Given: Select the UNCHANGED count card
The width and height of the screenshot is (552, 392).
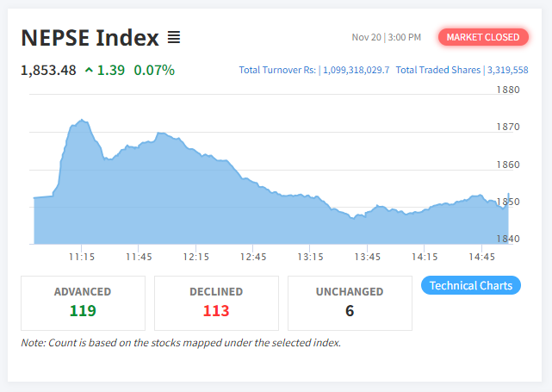Looking at the screenshot, I should coord(350,302).
